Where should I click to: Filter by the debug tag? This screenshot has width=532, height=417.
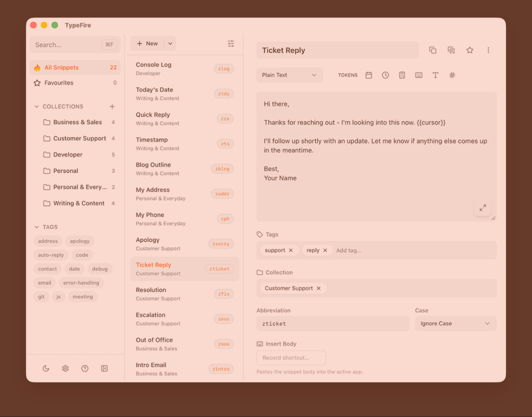[100, 269]
